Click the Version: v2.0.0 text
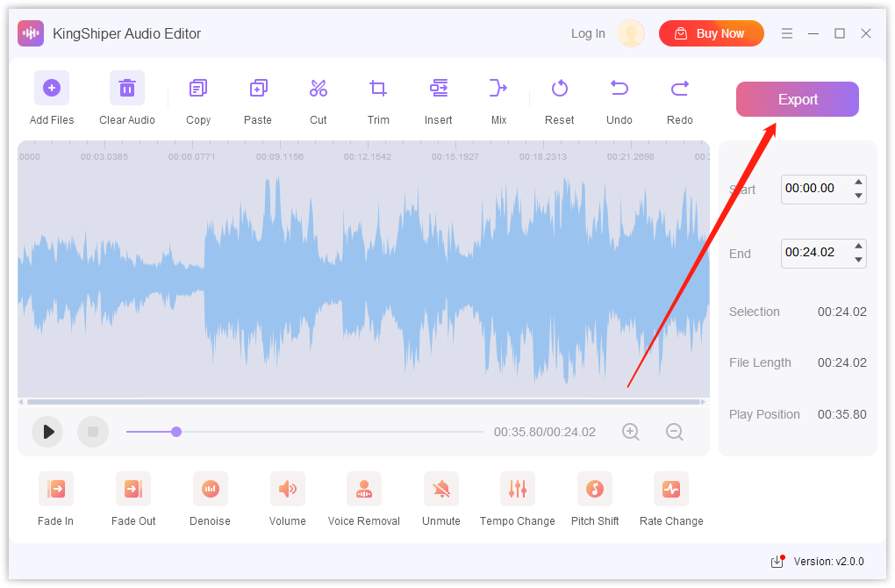 point(829,562)
